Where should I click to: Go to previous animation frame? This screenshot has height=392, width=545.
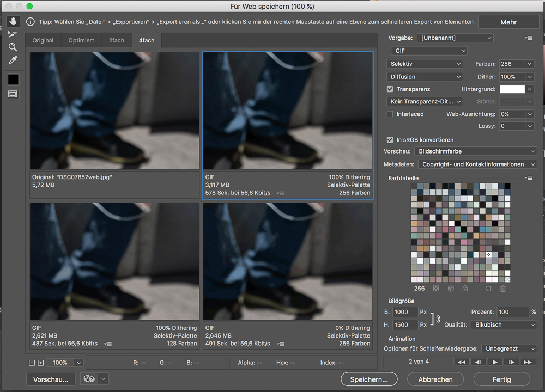point(478,362)
